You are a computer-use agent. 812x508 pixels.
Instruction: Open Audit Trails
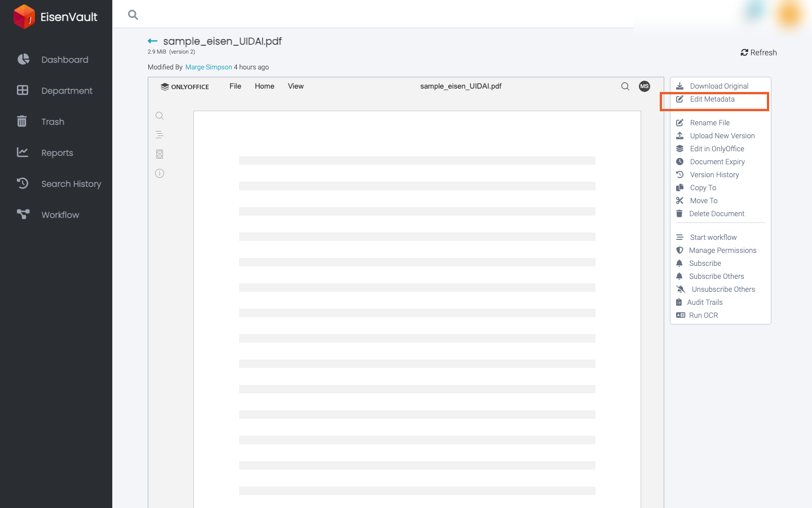(699, 303)
